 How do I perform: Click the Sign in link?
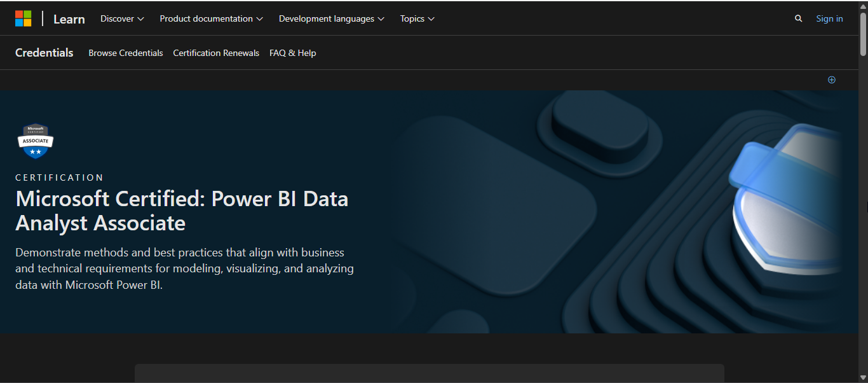point(829,19)
